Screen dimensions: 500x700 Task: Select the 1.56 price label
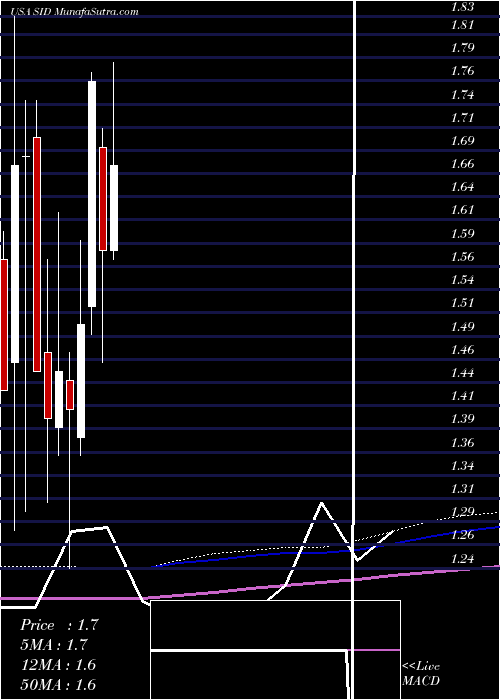(x=463, y=257)
